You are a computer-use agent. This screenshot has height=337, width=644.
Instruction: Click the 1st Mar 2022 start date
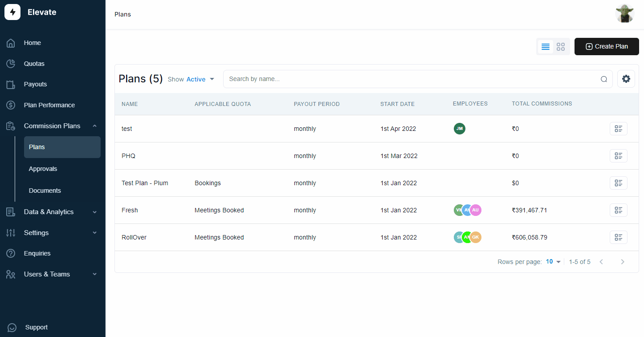pos(399,156)
